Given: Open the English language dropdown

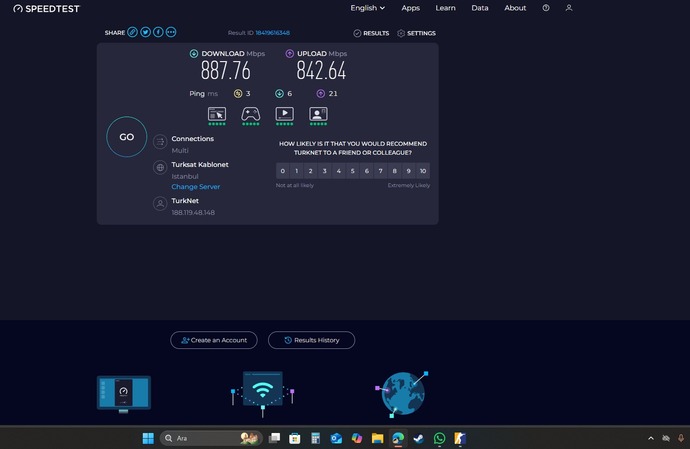Looking at the screenshot, I should coord(367,8).
